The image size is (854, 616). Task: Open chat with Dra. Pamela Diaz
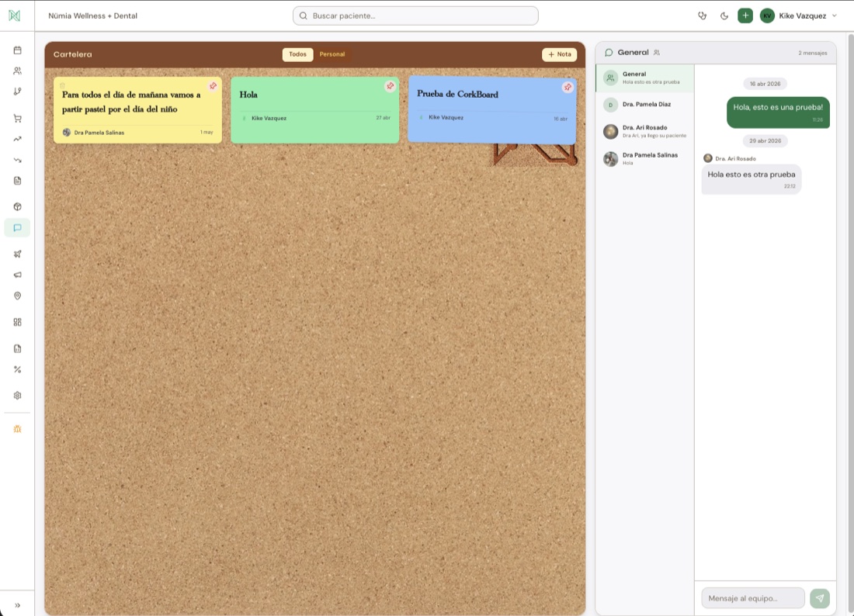coord(645,105)
